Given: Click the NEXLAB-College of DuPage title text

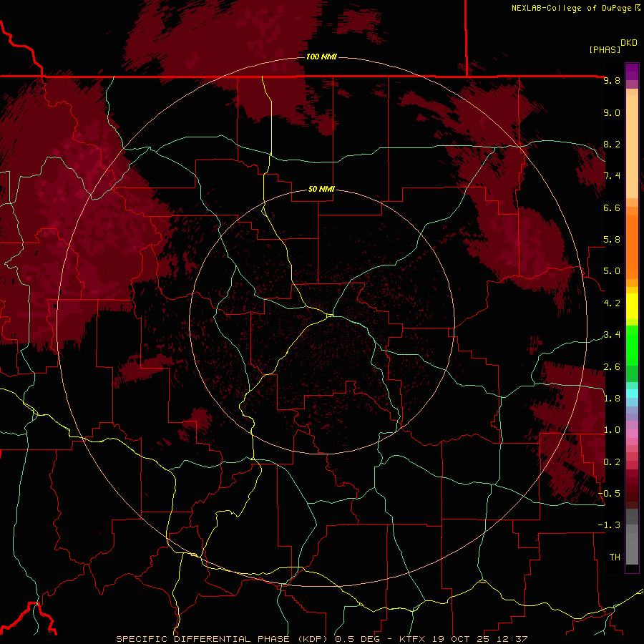Looking at the screenshot, I should pos(571,8).
